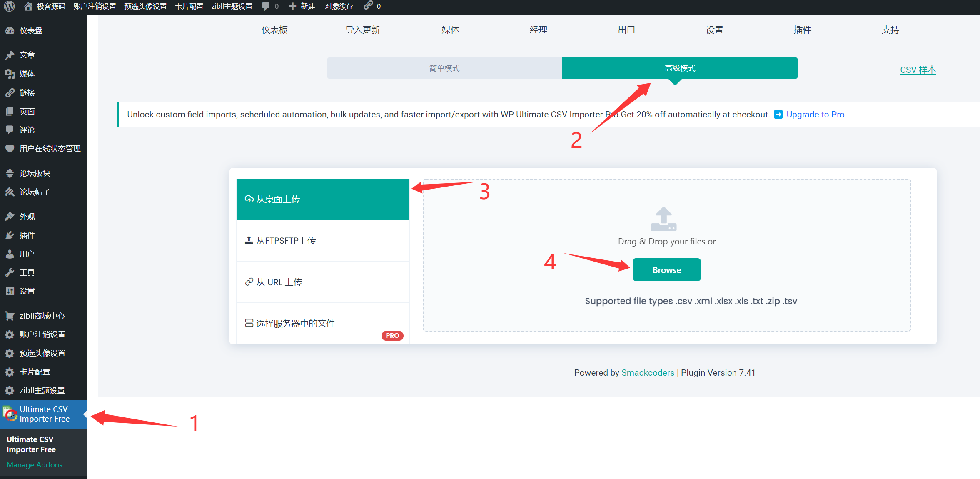Switch to the plugin 设置 tab

pyautogui.click(x=715, y=30)
